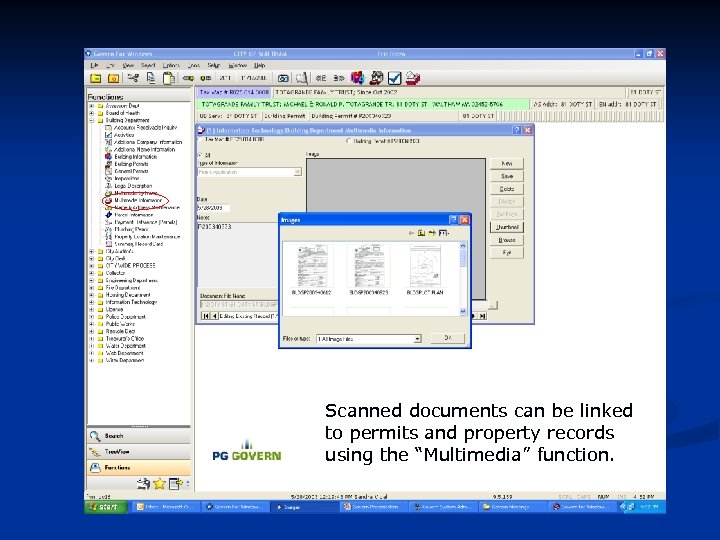720x540 pixels.
Task: Click the Functions icon in the left pane
Action: coord(95,467)
